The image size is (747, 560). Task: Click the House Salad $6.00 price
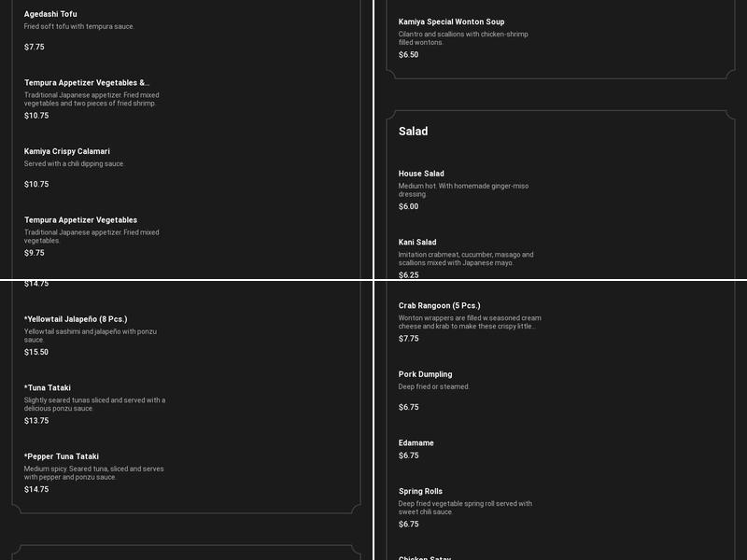tap(408, 207)
